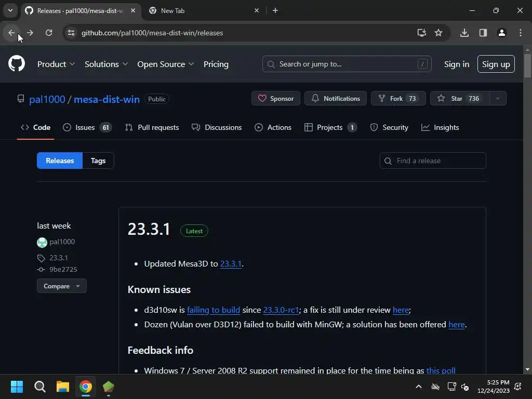Click the page vertical scrollbar thumb
This screenshot has height=399, width=532.
click(527, 65)
